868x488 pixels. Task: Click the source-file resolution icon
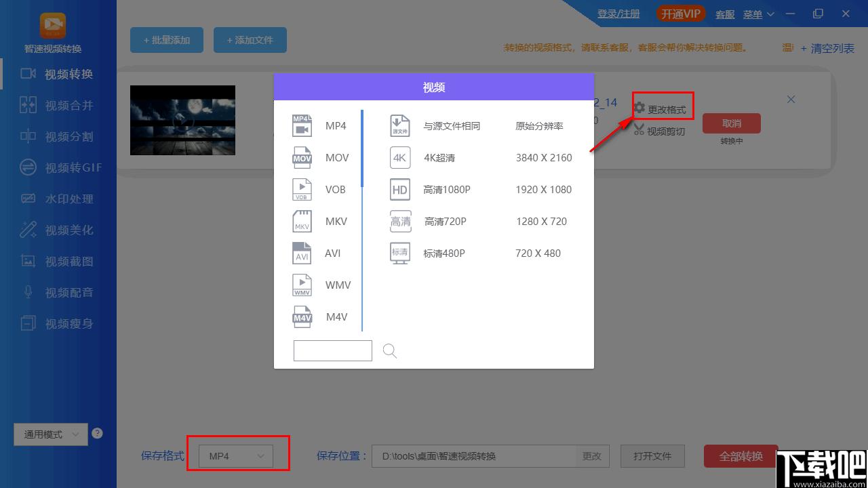click(400, 126)
